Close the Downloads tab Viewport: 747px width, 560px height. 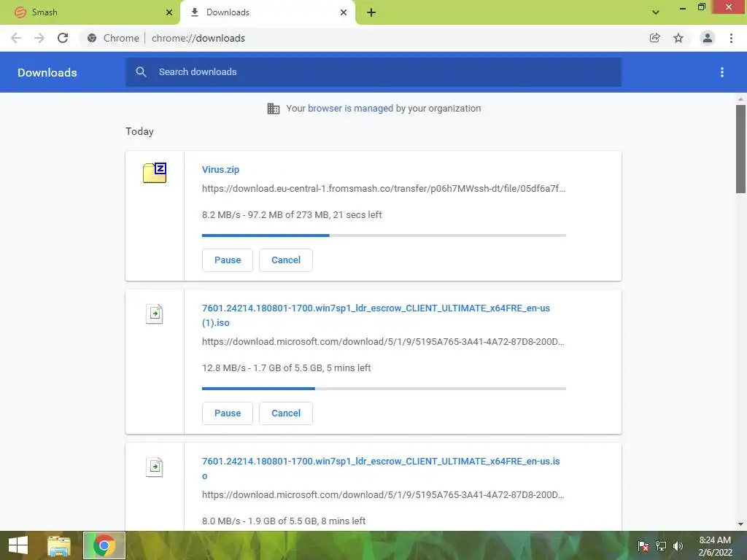(x=344, y=12)
